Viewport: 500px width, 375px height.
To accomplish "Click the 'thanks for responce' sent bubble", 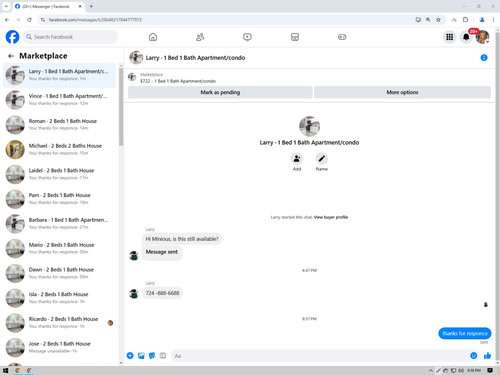I will (465, 333).
